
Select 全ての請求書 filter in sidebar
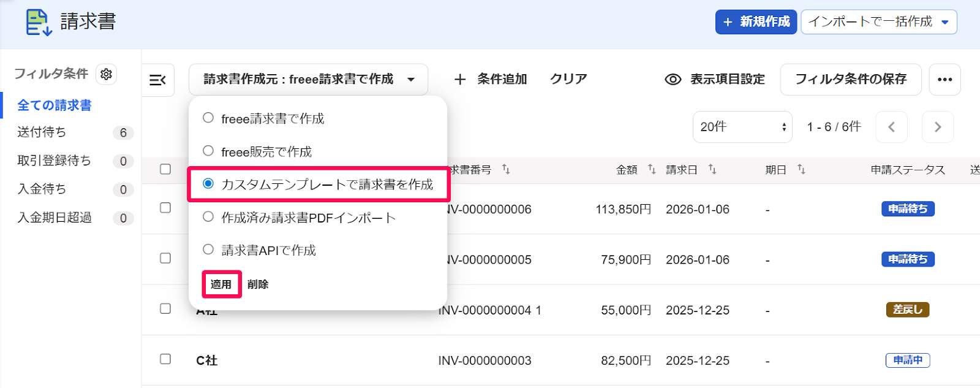point(55,105)
